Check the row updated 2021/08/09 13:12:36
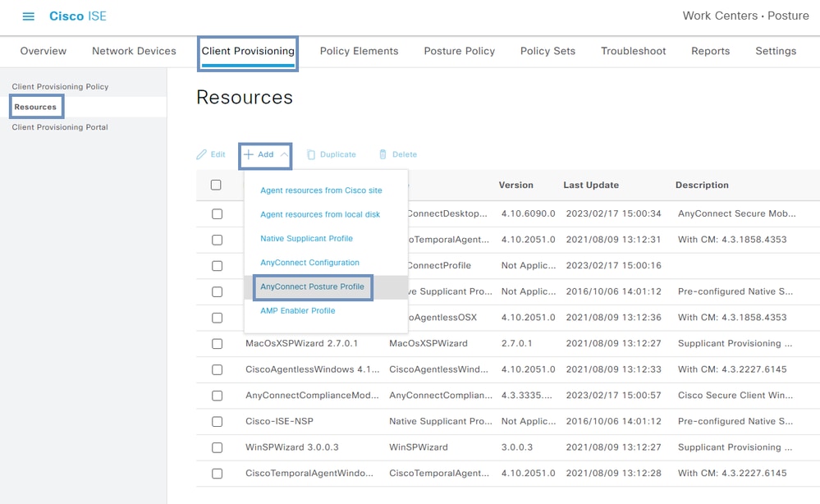Image resolution: width=820 pixels, height=504 pixels. [217, 318]
